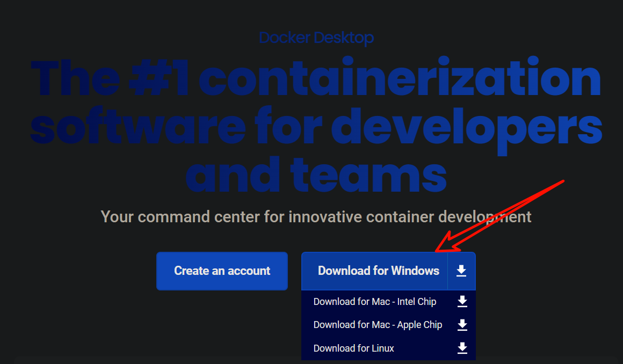Select Download for Mac - Intel Chip
The width and height of the screenshot is (623, 364).
click(374, 302)
